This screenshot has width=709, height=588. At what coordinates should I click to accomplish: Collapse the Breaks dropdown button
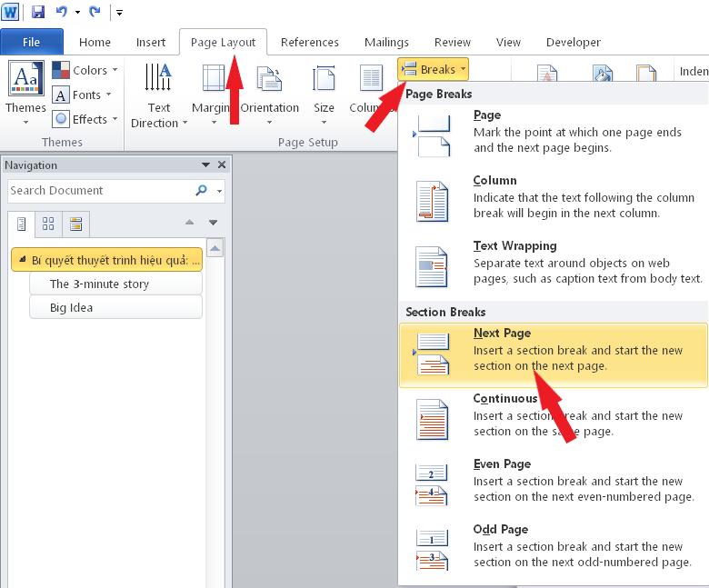tap(434, 69)
